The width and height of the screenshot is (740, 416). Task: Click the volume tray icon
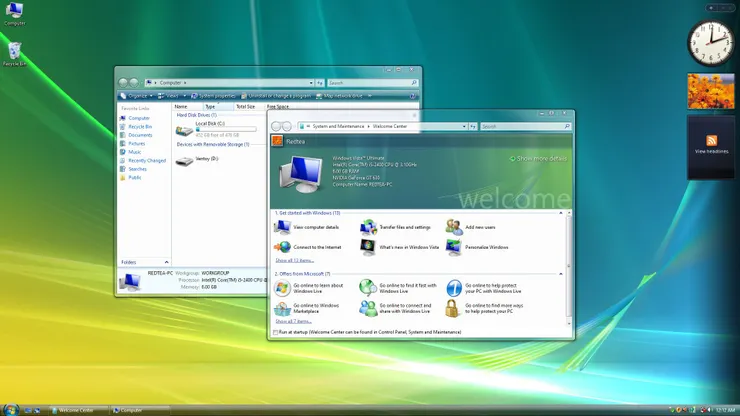coord(709,410)
